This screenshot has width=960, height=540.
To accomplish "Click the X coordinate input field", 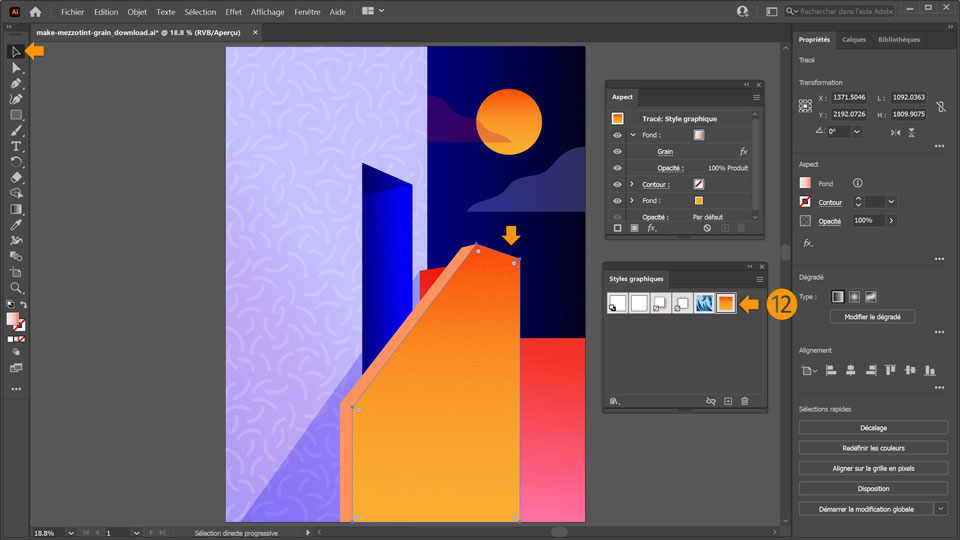I will pos(849,97).
